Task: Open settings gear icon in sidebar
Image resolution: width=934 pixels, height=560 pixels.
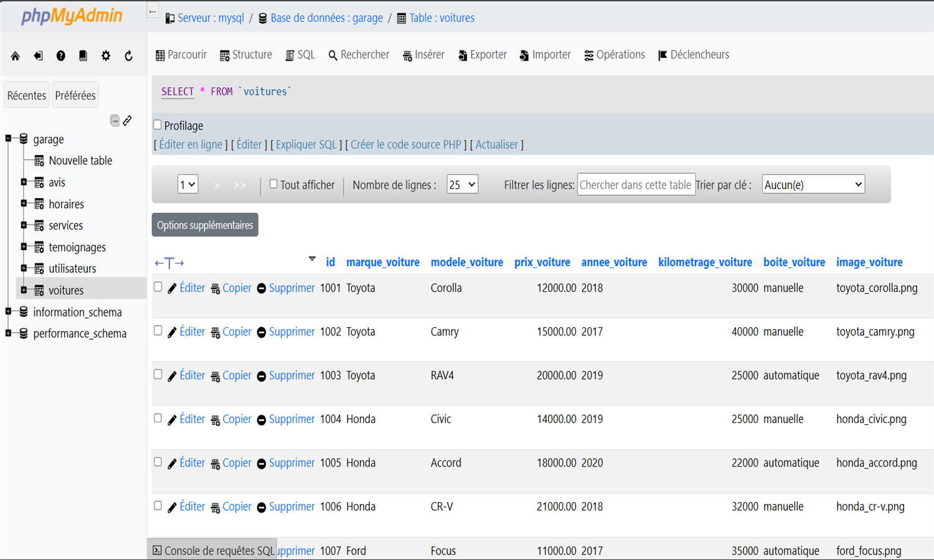Action: click(x=106, y=56)
